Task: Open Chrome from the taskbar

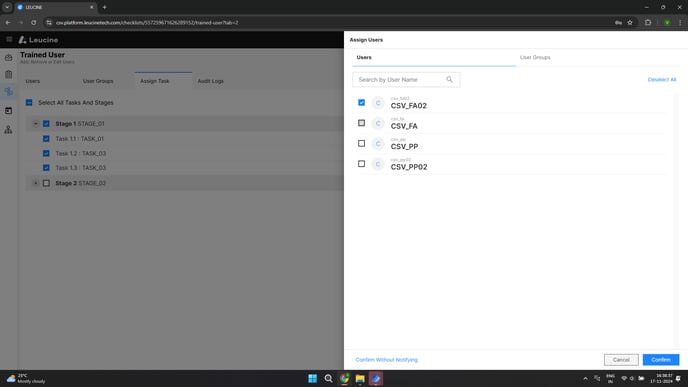Action: click(344, 378)
